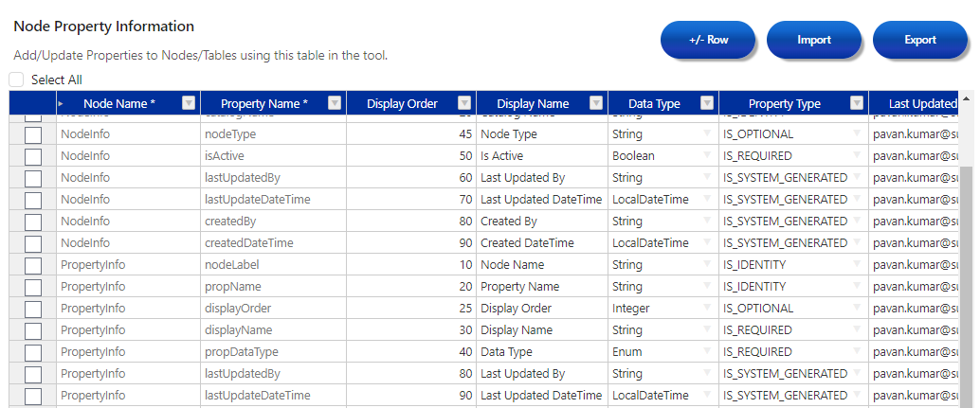Click the IS_OPTIONAL cell in displayOrder row
Image resolution: width=980 pixels, height=408 pixels.
pos(793,309)
